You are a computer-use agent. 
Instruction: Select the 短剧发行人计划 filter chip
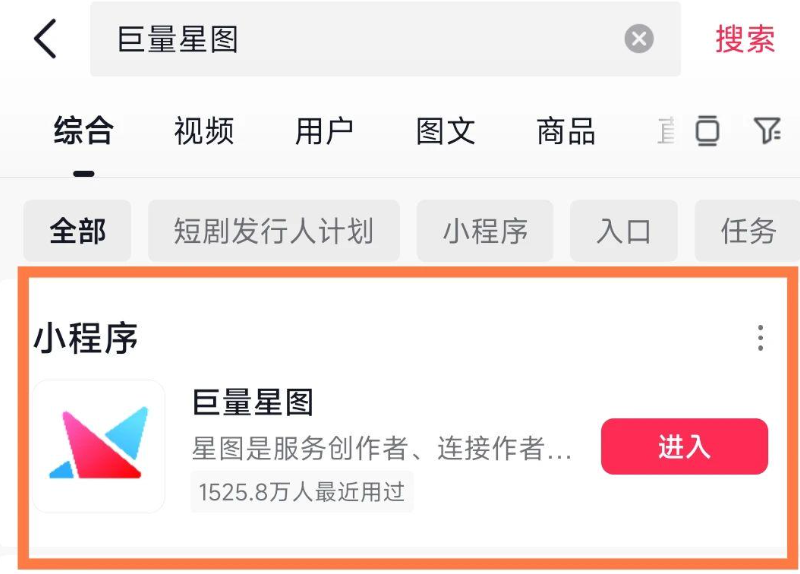(x=273, y=231)
